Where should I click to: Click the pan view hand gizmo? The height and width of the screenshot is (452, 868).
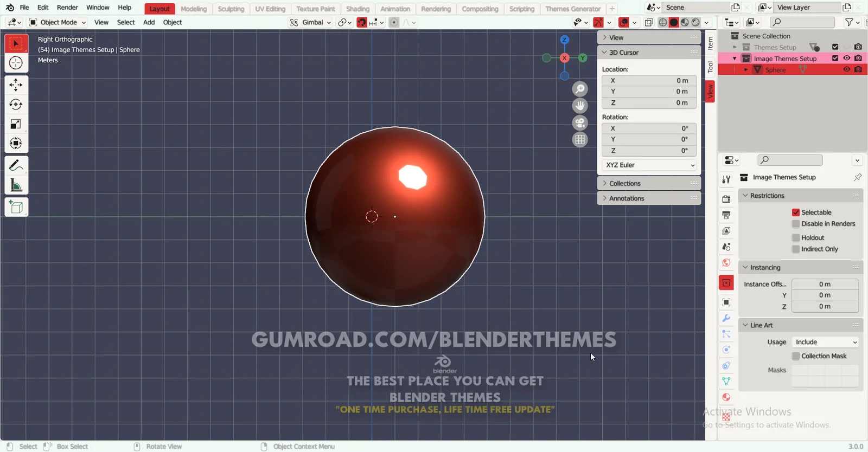coord(580,106)
